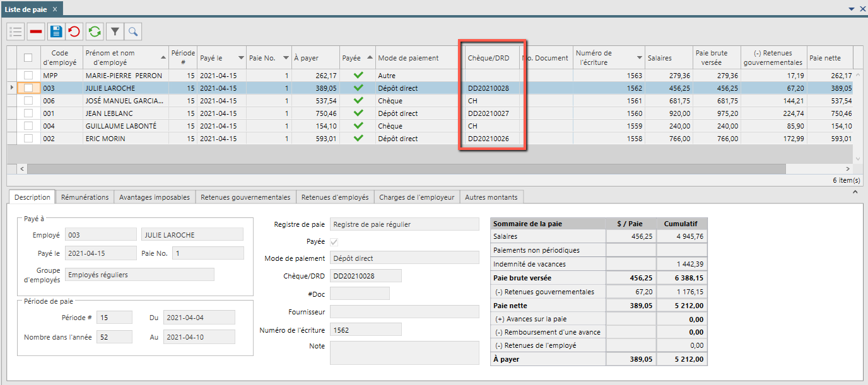This screenshot has height=385, width=868.
Task: Open the window tab list dropdown arrow
Action: 853,9
